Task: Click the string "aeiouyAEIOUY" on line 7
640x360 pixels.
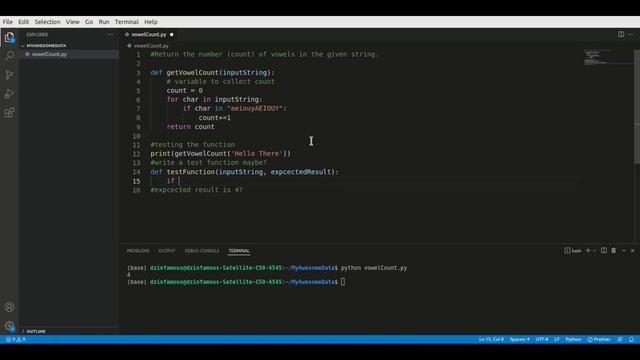Action: tap(255, 109)
